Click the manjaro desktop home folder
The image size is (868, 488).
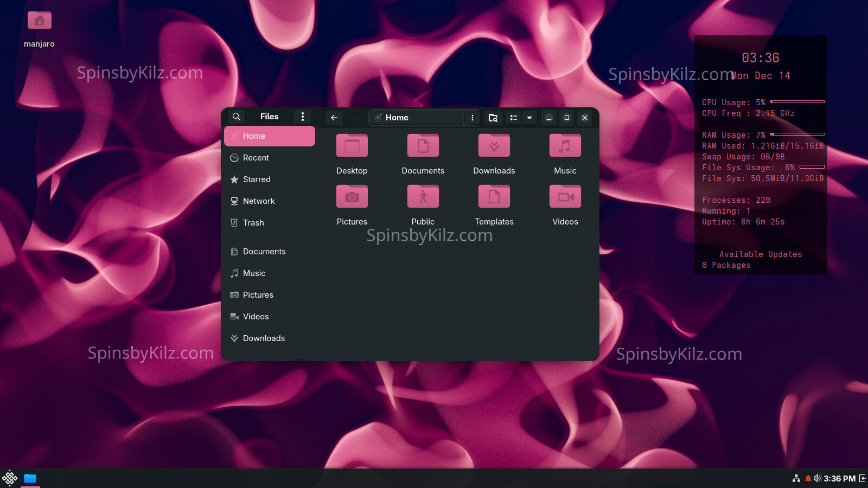(x=40, y=22)
